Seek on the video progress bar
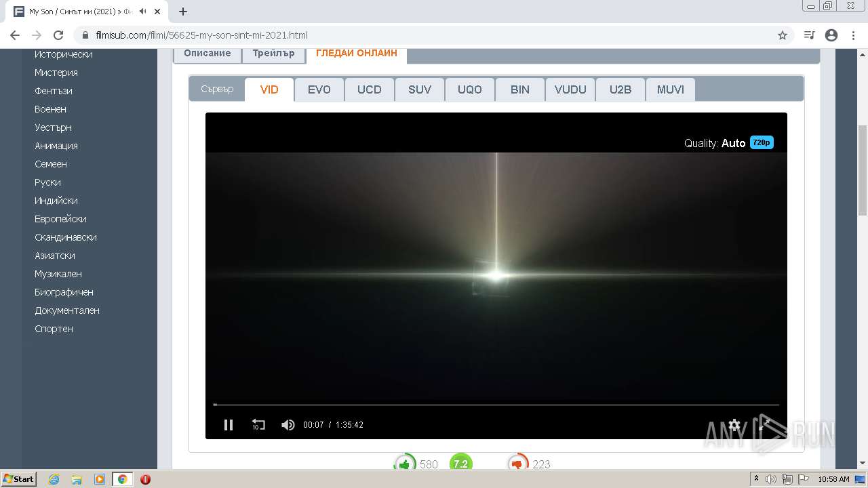This screenshot has height=488, width=868. pos(496,405)
